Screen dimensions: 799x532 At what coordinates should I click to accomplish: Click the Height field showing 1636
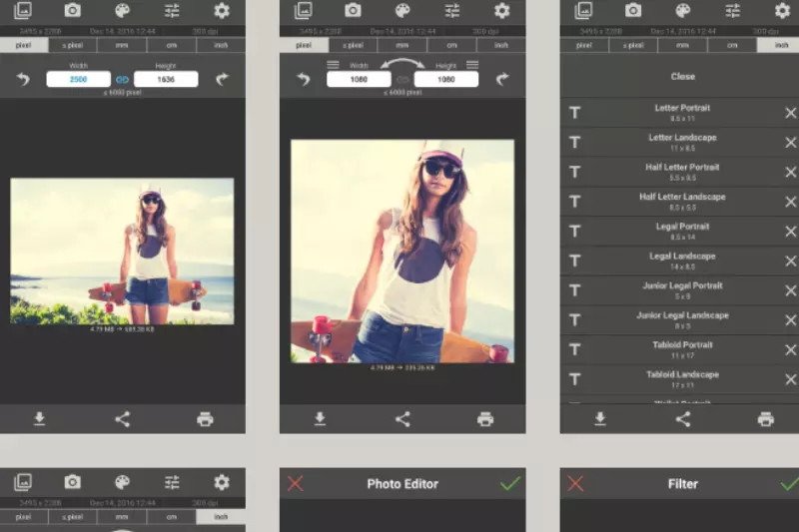[x=166, y=79]
